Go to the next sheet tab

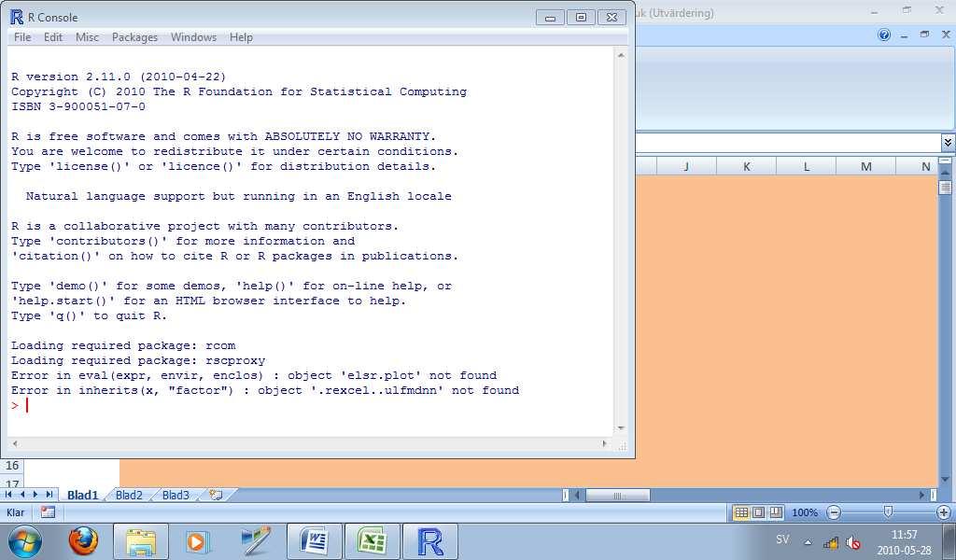coord(35,495)
